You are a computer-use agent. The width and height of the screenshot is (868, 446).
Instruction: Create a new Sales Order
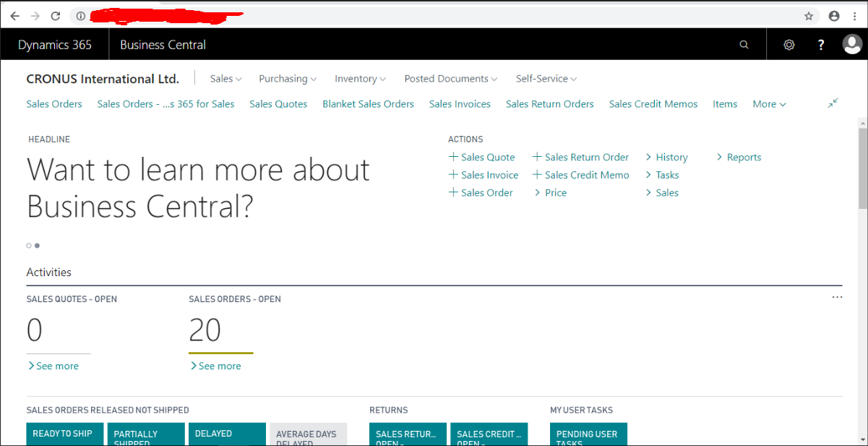coord(481,192)
